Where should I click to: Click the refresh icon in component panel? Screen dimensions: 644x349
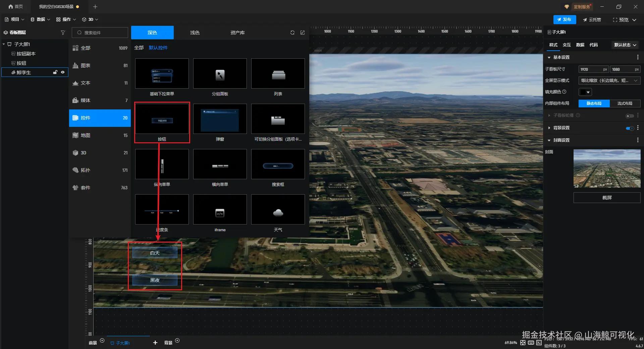tap(292, 33)
